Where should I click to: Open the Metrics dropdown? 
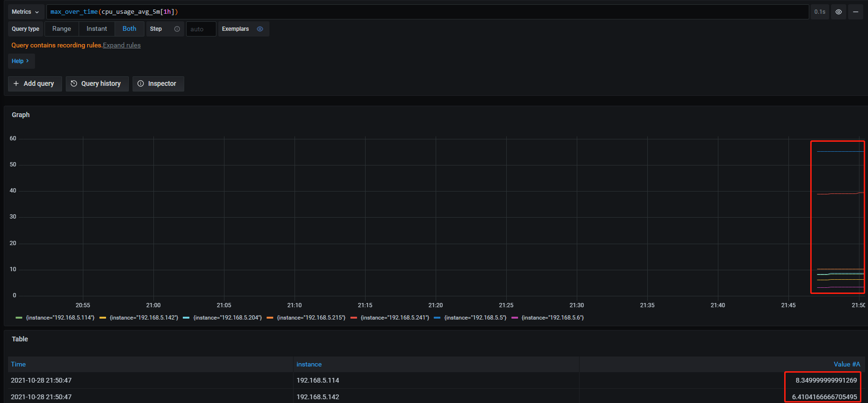click(x=26, y=12)
